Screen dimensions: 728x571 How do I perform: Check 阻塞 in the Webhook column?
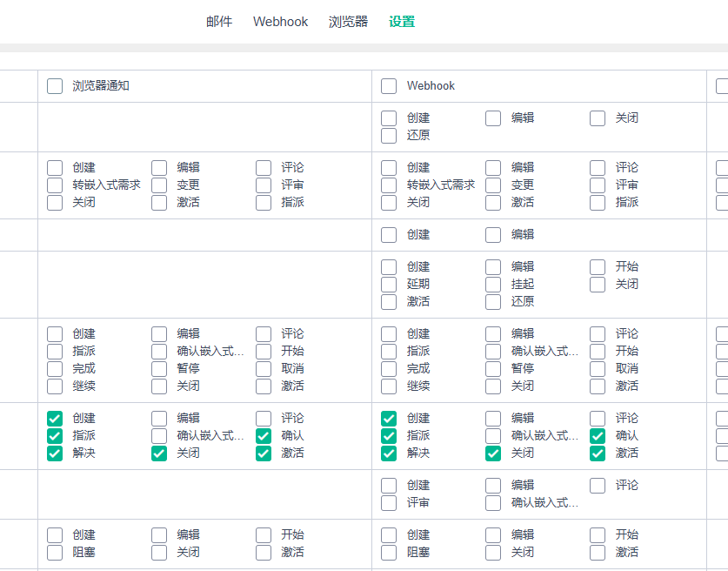pyautogui.click(x=390, y=553)
